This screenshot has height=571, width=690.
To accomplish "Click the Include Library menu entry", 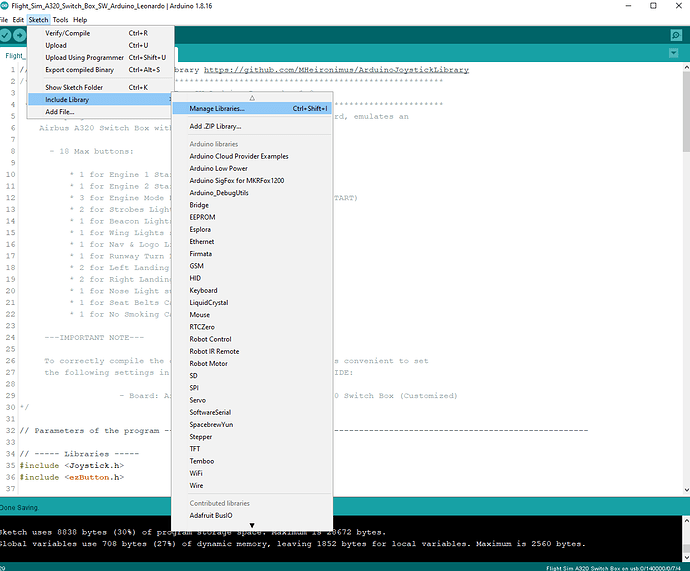I will 101,100.
